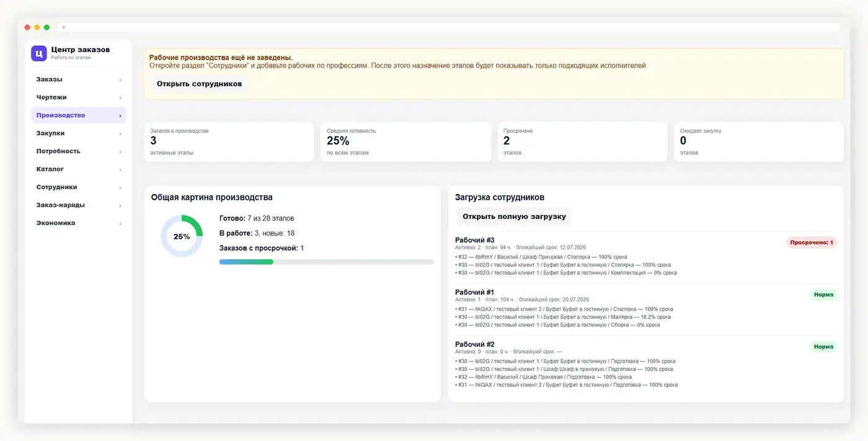This screenshot has height=441, width=868.
Task: Click the #30 Малярка 18.2% срока row
Action: click(x=562, y=317)
